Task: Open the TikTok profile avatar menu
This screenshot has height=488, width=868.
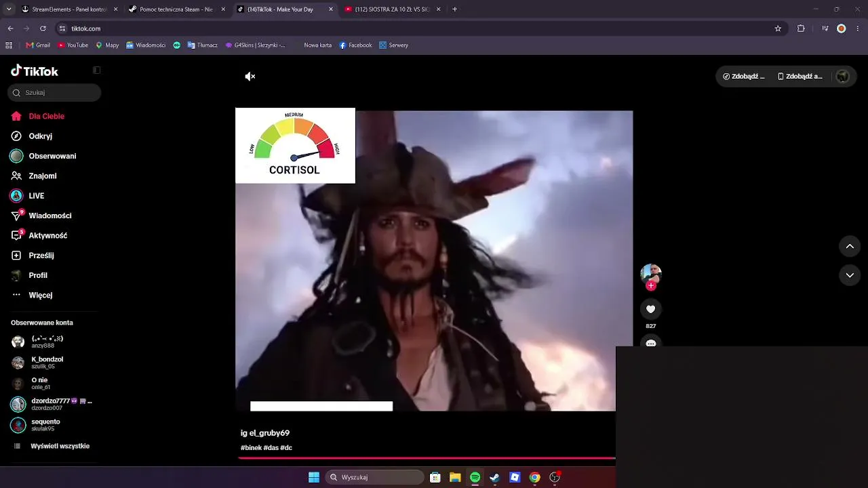Action: pos(843,77)
